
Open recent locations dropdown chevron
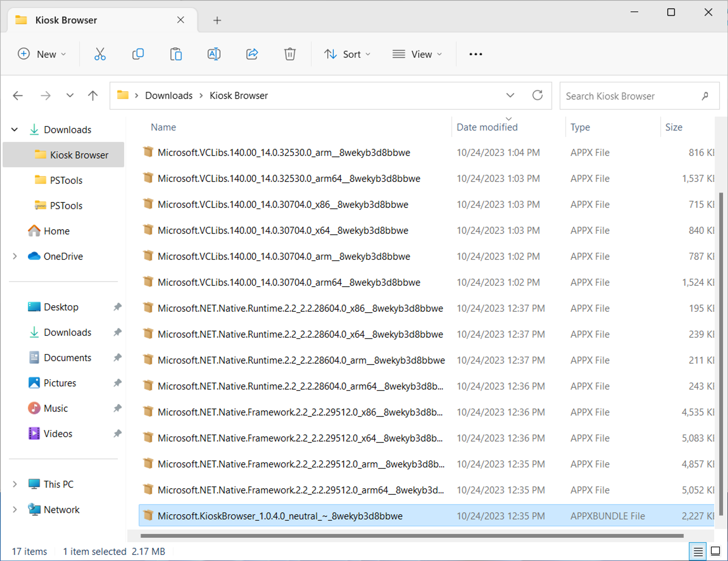[70, 95]
